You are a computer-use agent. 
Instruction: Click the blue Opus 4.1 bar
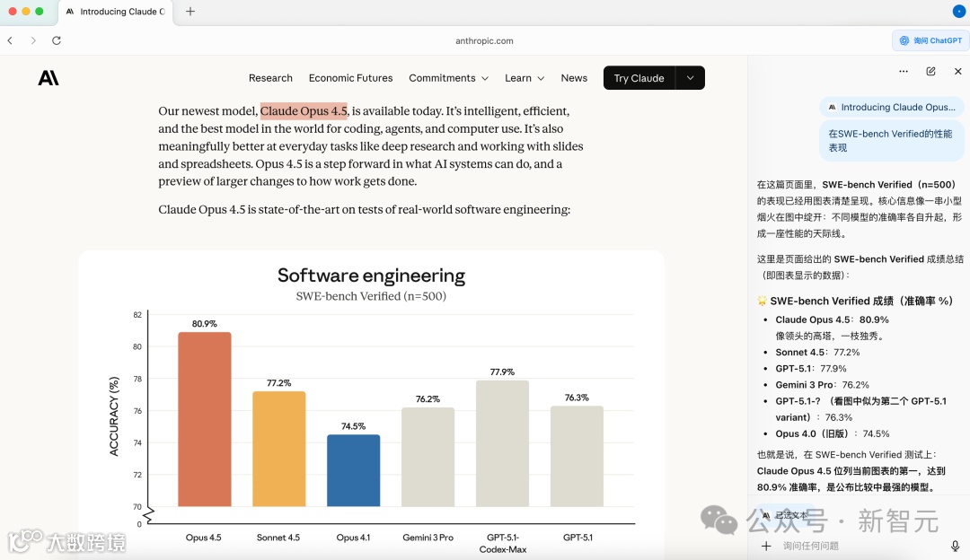(353, 471)
